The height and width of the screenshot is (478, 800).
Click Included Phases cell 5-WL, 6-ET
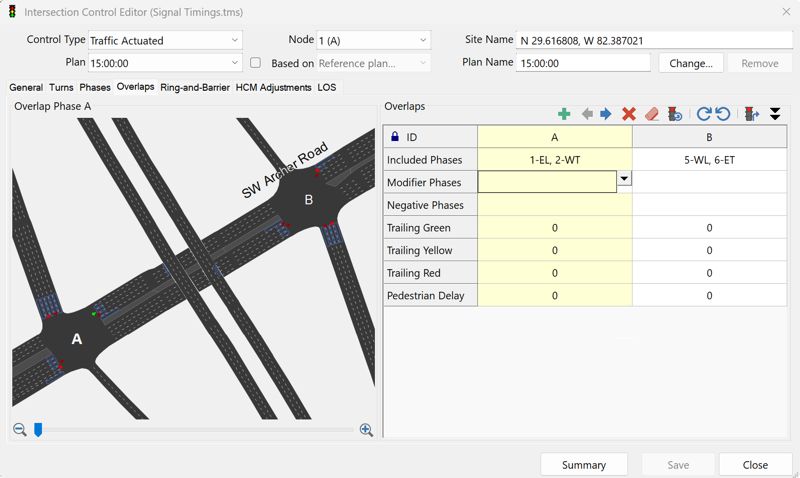(x=709, y=160)
